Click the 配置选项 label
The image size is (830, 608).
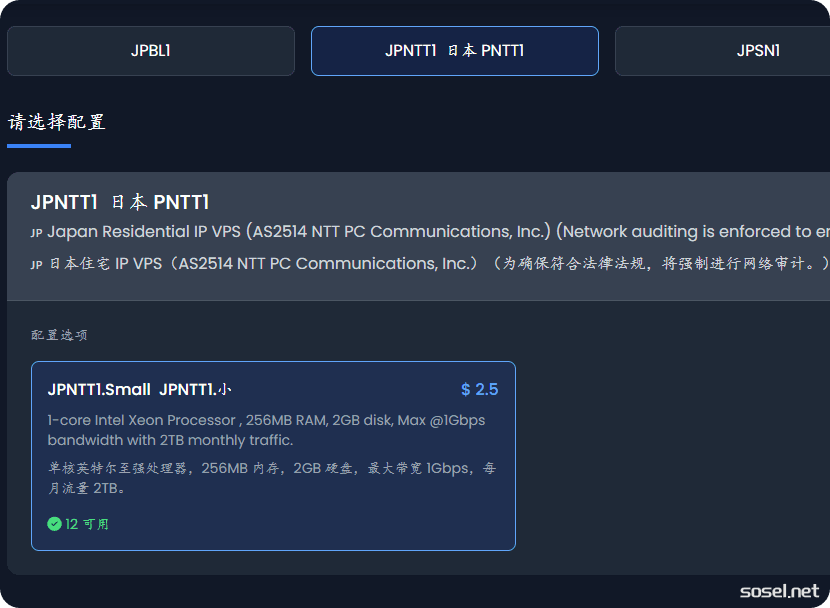click(59, 335)
